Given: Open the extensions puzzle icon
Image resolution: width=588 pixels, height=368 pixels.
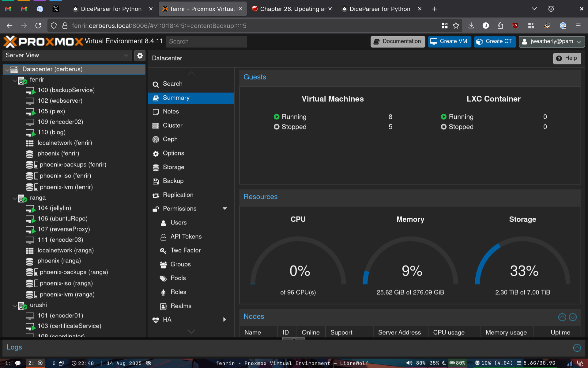Looking at the screenshot, I should (500, 26).
